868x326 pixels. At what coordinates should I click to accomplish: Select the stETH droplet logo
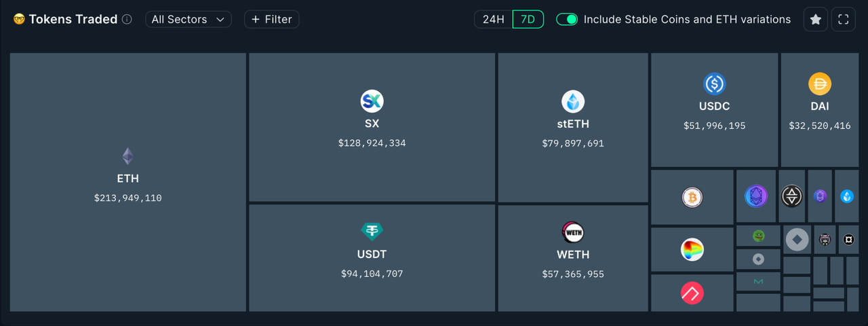click(573, 102)
